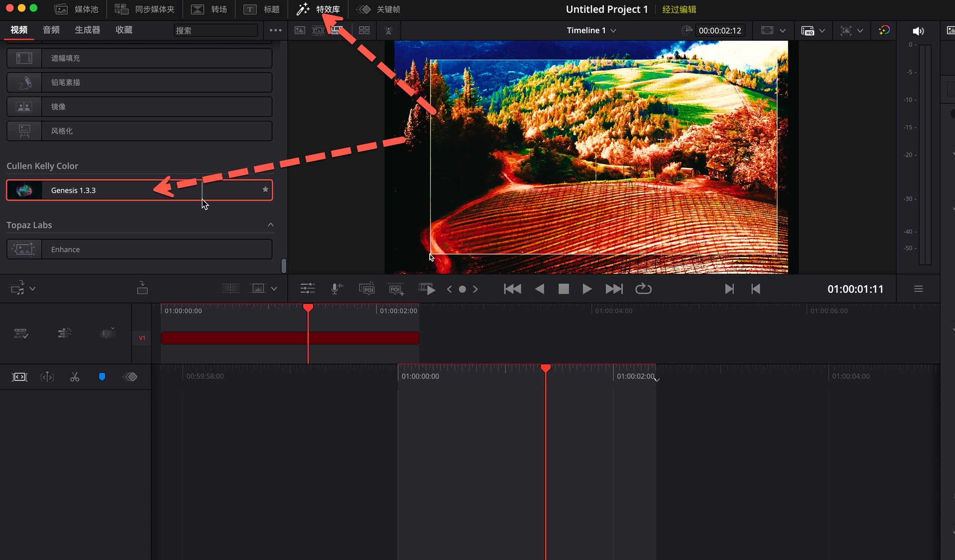The height and width of the screenshot is (560, 955).
Task: Click the bypass color grades icon
Action: (x=884, y=30)
